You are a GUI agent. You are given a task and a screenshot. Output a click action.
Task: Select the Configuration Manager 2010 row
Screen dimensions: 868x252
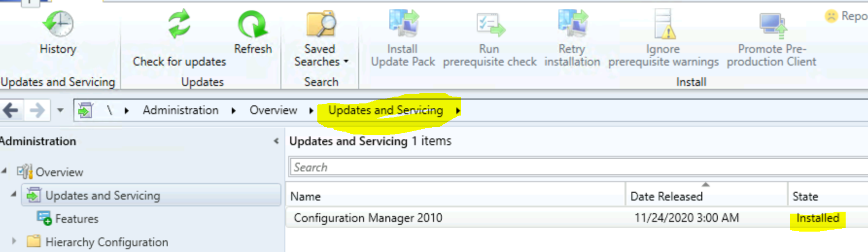coord(577,218)
